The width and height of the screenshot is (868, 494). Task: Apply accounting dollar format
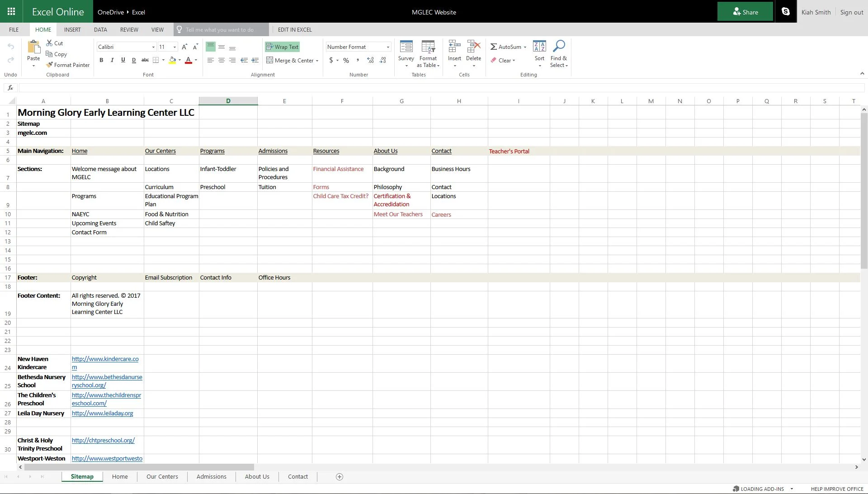coord(331,60)
